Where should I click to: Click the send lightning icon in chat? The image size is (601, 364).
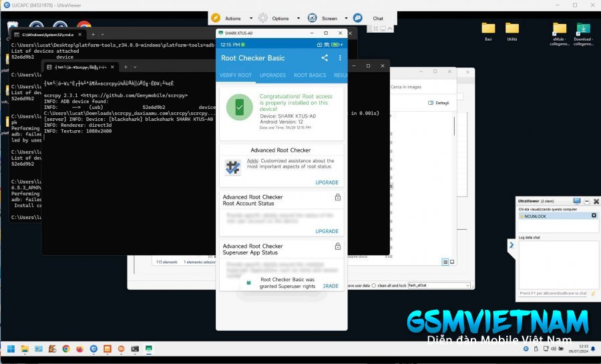pyautogui.click(x=594, y=293)
